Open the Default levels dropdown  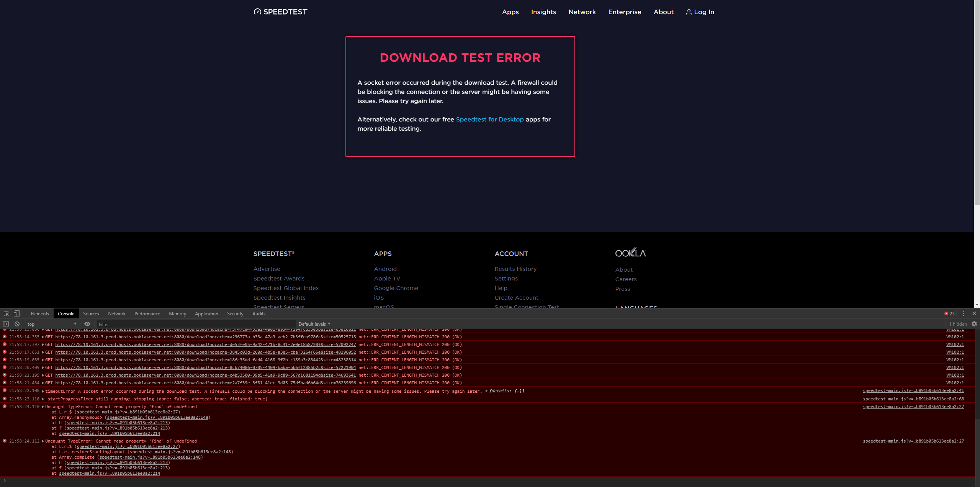(314, 324)
